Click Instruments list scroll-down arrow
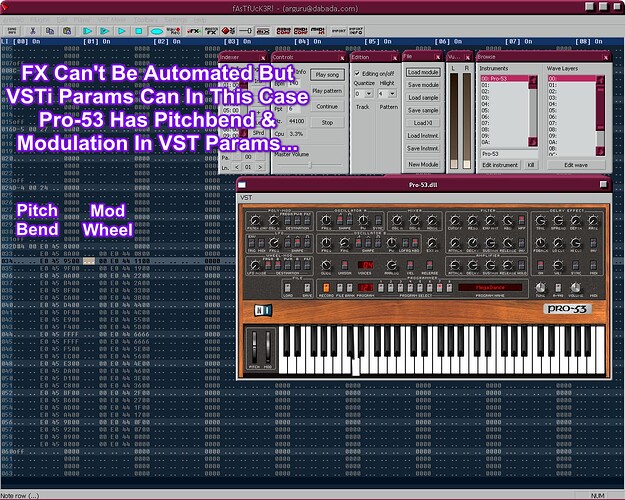 pyautogui.click(x=533, y=142)
